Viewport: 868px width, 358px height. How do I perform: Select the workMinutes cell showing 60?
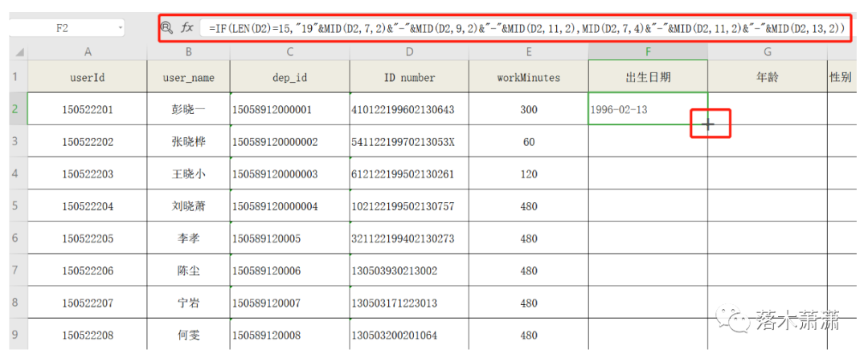529,141
